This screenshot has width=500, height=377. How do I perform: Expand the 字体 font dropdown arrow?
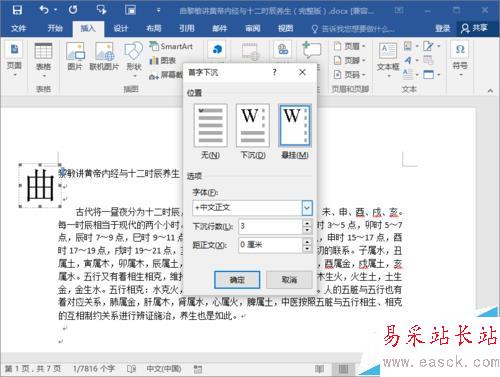[307, 208]
